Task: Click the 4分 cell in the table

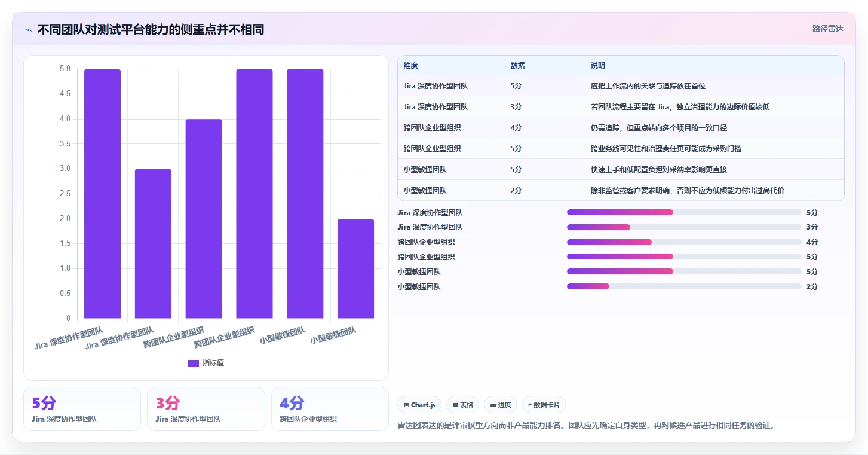Action: 516,128
